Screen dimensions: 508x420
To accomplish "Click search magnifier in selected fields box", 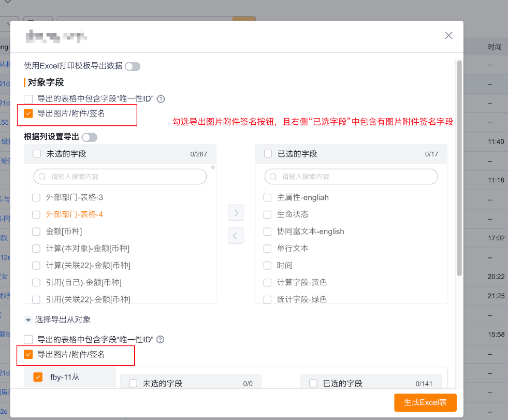I will click(273, 177).
